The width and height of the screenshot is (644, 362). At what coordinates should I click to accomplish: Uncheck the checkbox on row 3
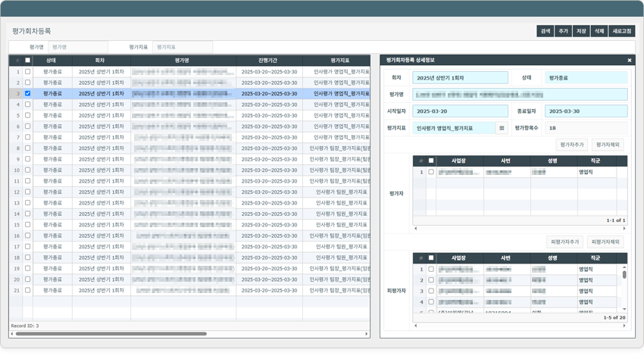(x=28, y=94)
